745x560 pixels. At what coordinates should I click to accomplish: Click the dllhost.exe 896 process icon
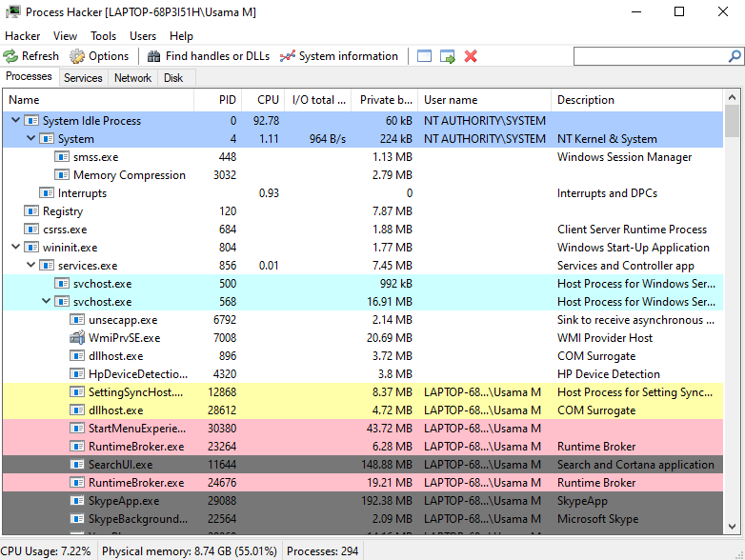click(x=77, y=356)
